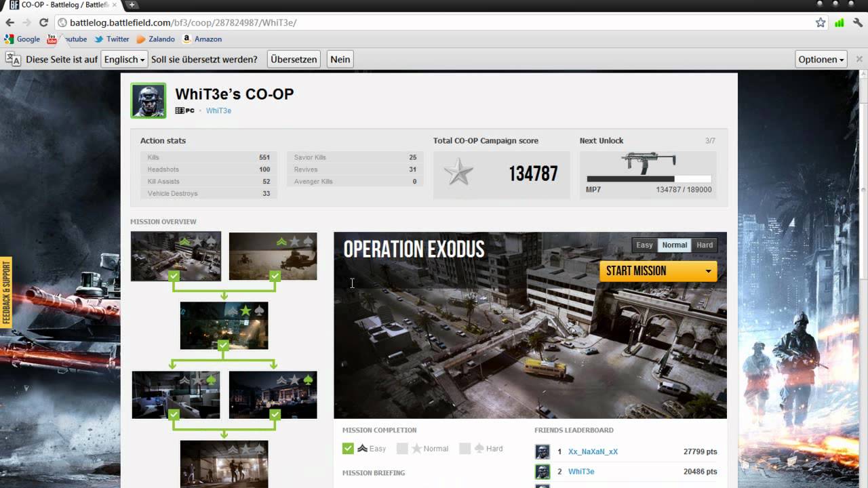The height and width of the screenshot is (488, 868).
Task: Select the Normal difficulty tab
Action: point(674,245)
